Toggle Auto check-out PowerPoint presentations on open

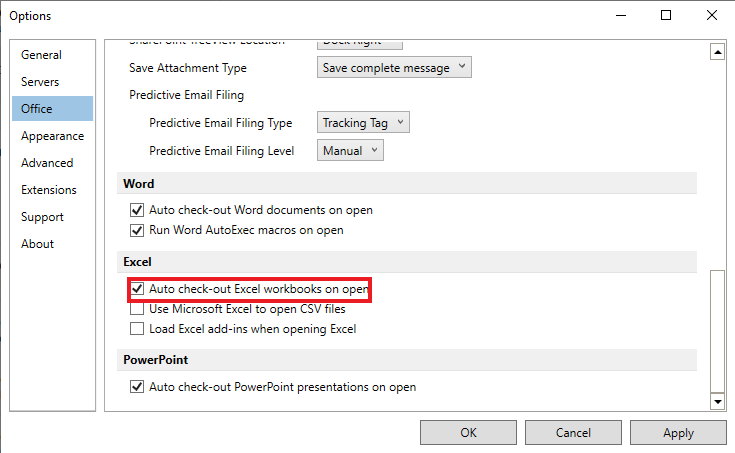[x=137, y=387]
